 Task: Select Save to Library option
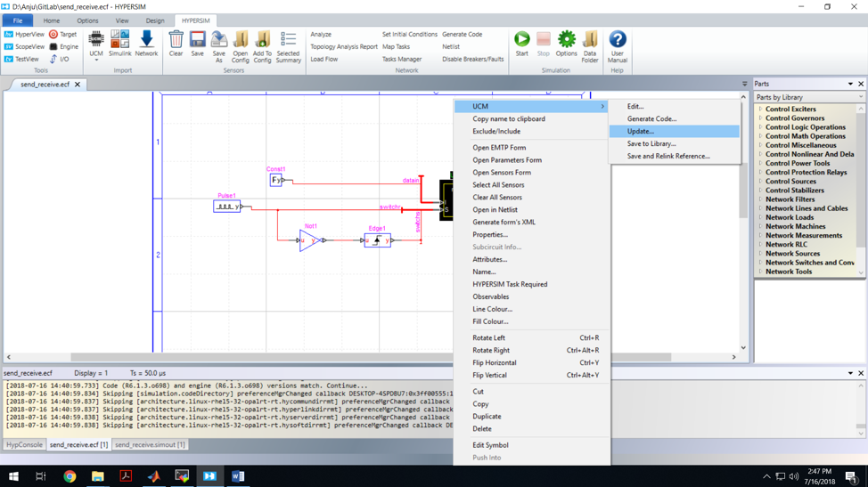(x=675, y=143)
